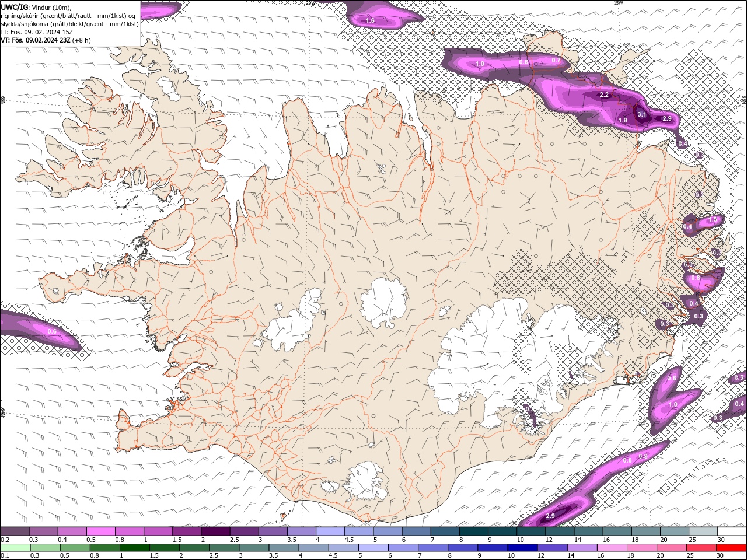747x560 pixels.
Task: Click the 'IT: Fös. 09. 02. 2024 15Z' line
Action: 36,32
